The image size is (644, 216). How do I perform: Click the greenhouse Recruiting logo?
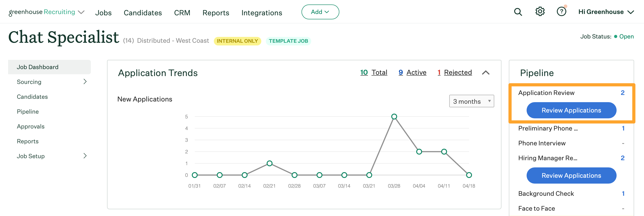[x=42, y=12]
